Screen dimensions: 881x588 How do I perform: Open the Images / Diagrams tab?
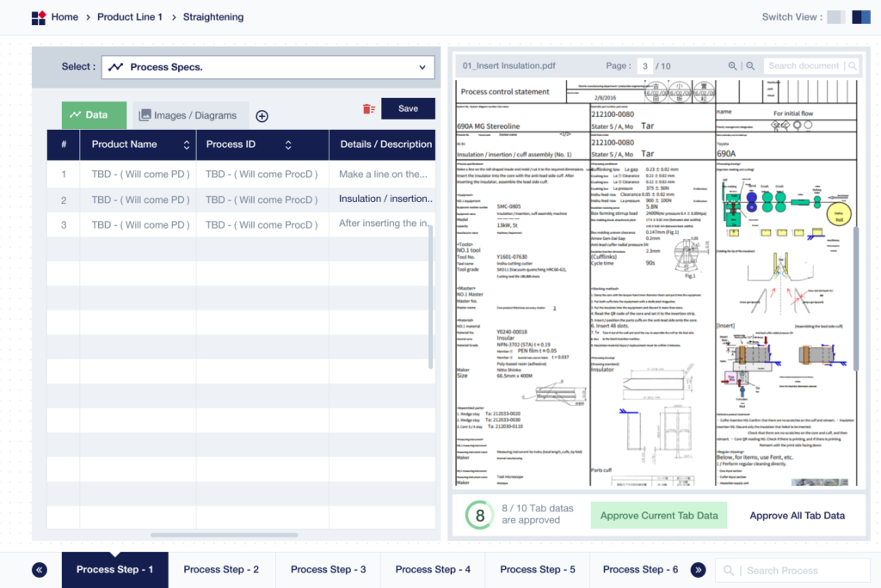[x=188, y=115]
